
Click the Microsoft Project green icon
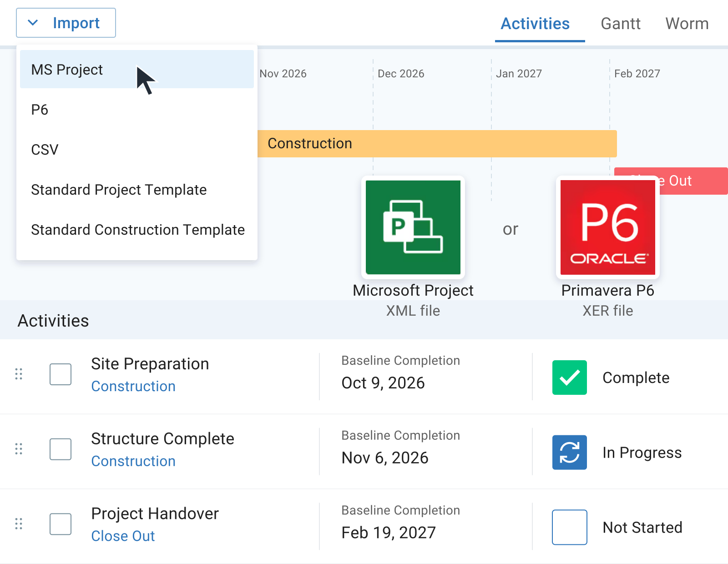click(413, 227)
